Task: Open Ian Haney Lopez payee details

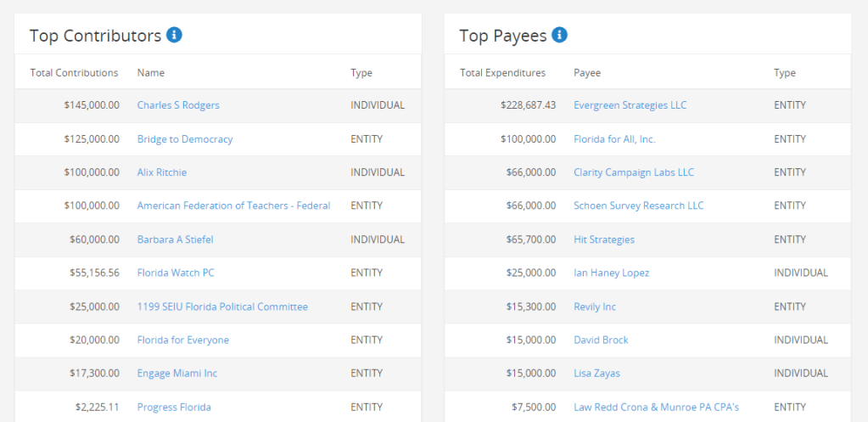Action: click(x=612, y=273)
